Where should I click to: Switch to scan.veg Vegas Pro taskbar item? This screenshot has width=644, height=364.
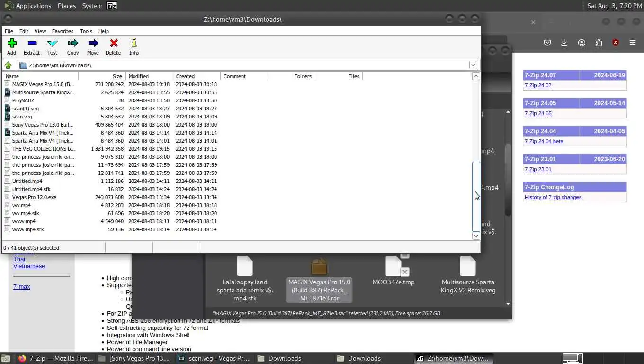(x=214, y=358)
